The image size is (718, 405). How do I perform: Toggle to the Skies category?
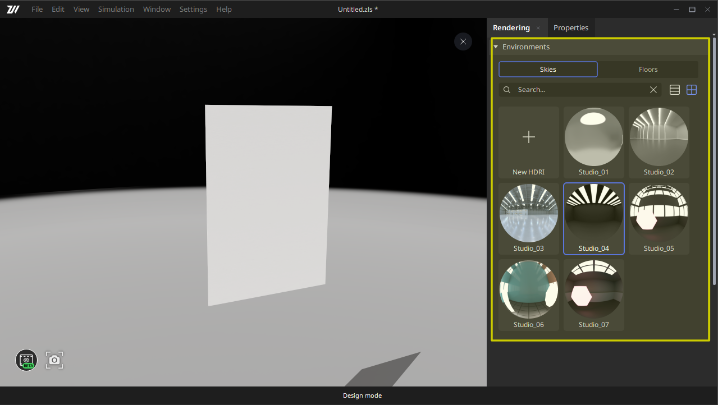[548, 69]
